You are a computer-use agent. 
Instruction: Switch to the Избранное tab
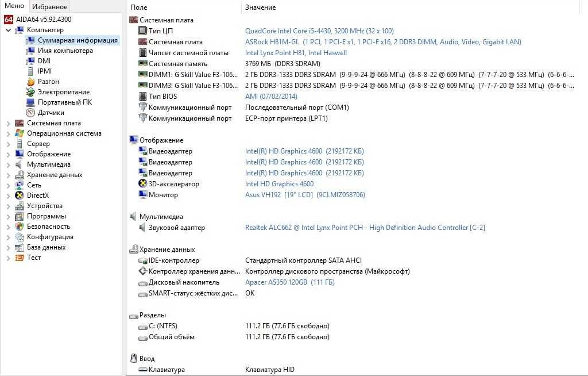tap(49, 7)
